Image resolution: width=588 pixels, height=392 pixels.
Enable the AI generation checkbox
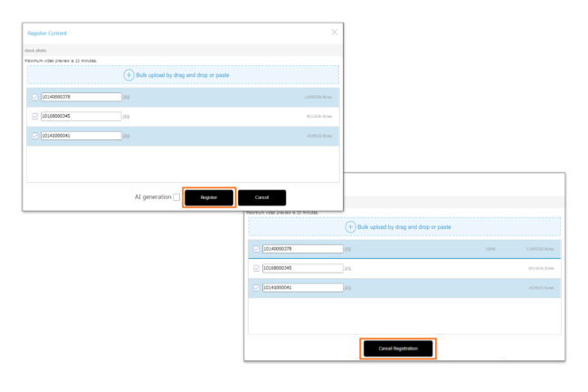point(176,197)
